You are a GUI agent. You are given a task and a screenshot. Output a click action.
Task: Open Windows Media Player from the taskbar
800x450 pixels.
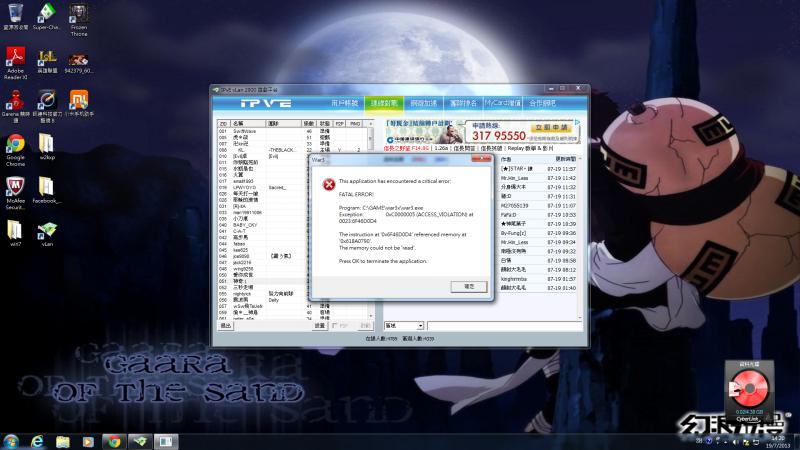[x=88, y=441]
